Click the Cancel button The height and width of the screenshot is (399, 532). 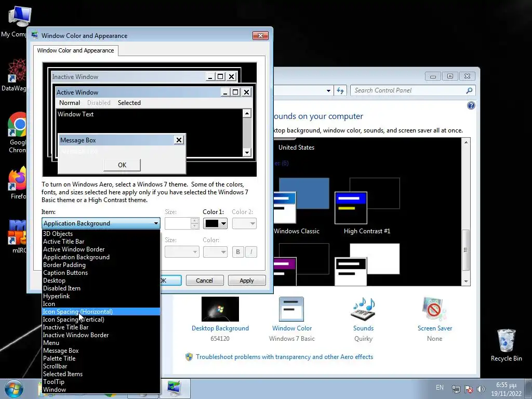click(205, 280)
